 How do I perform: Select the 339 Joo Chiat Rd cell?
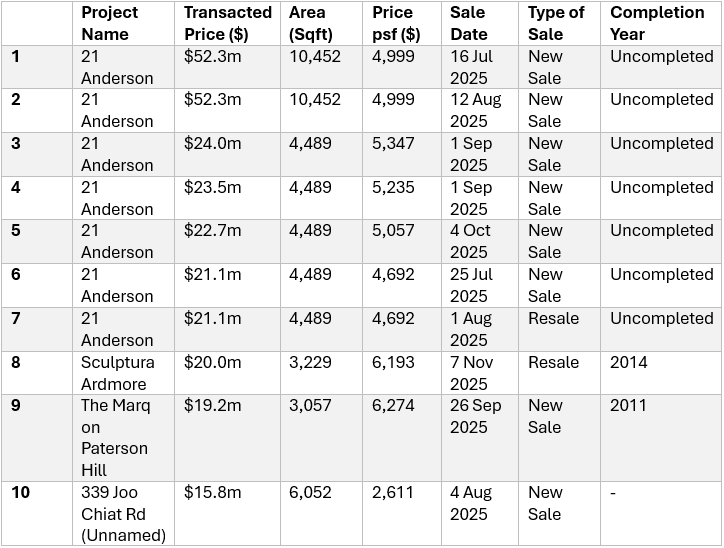click(122, 513)
